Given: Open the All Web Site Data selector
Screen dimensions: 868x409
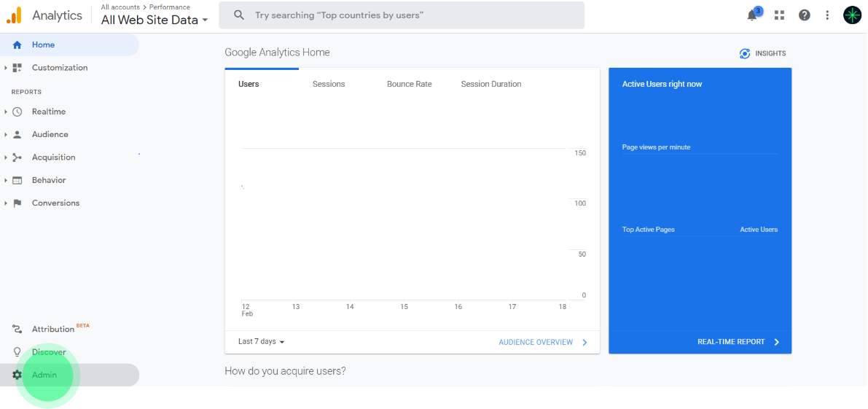Looking at the screenshot, I should 154,20.
